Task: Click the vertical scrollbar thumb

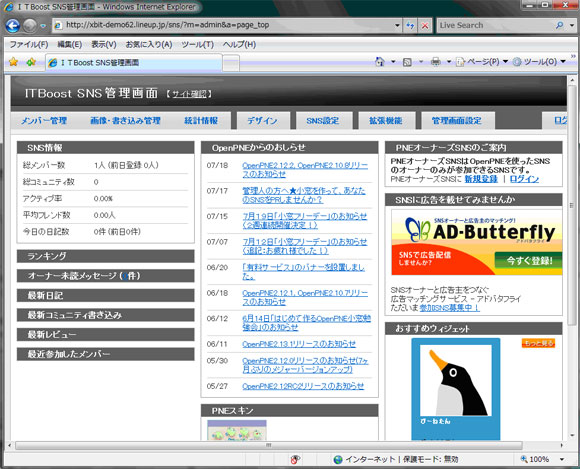Action: (572, 205)
